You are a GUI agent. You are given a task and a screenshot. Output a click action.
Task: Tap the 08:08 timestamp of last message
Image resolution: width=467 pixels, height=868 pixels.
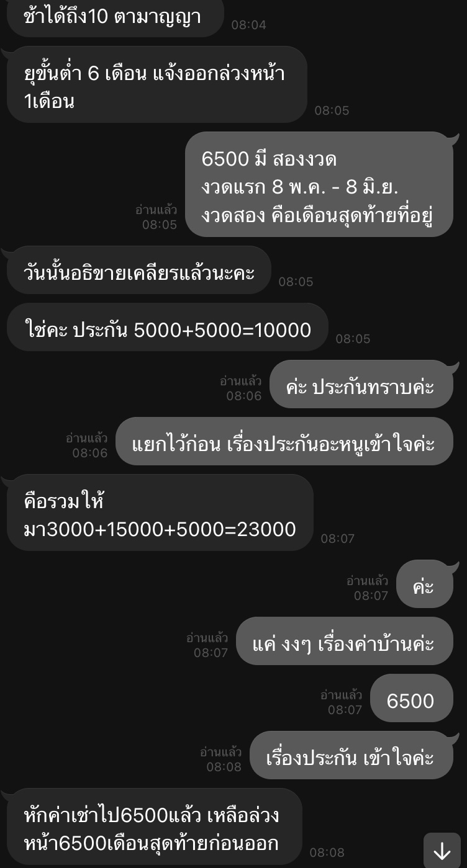pos(327,852)
